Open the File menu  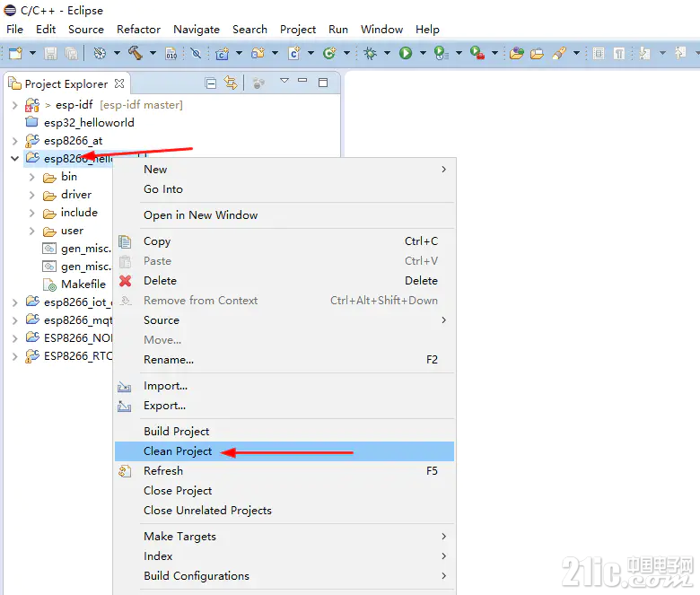tap(14, 30)
